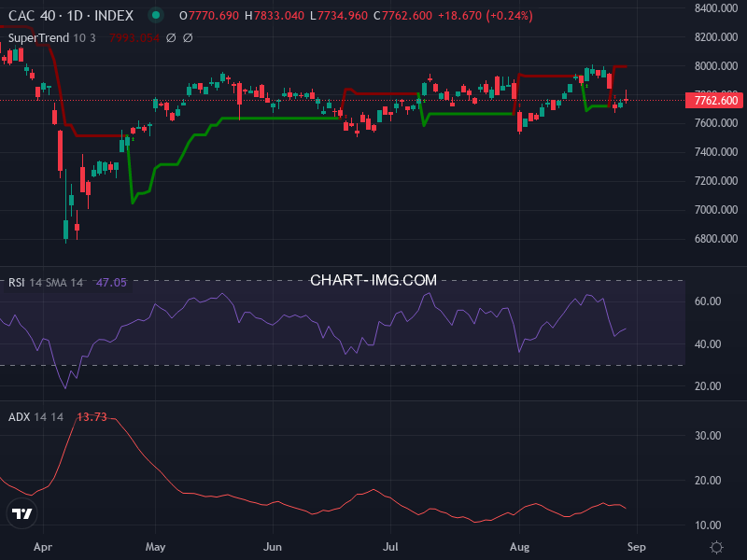747x560 pixels.
Task: Click the Sep date axis label
Action: tap(637, 547)
